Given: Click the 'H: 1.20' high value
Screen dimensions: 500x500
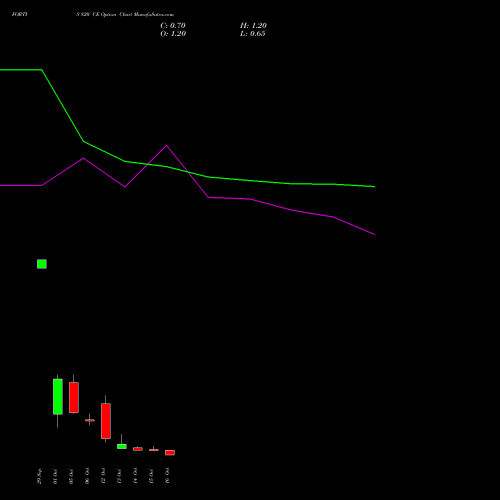Looking at the screenshot, I should 253,25.
